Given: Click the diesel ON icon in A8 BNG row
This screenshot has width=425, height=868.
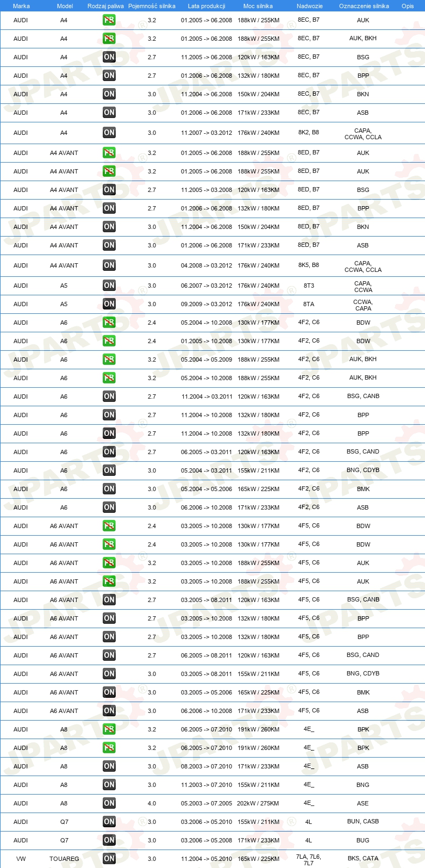Looking at the screenshot, I should pyautogui.click(x=109, y=785).
